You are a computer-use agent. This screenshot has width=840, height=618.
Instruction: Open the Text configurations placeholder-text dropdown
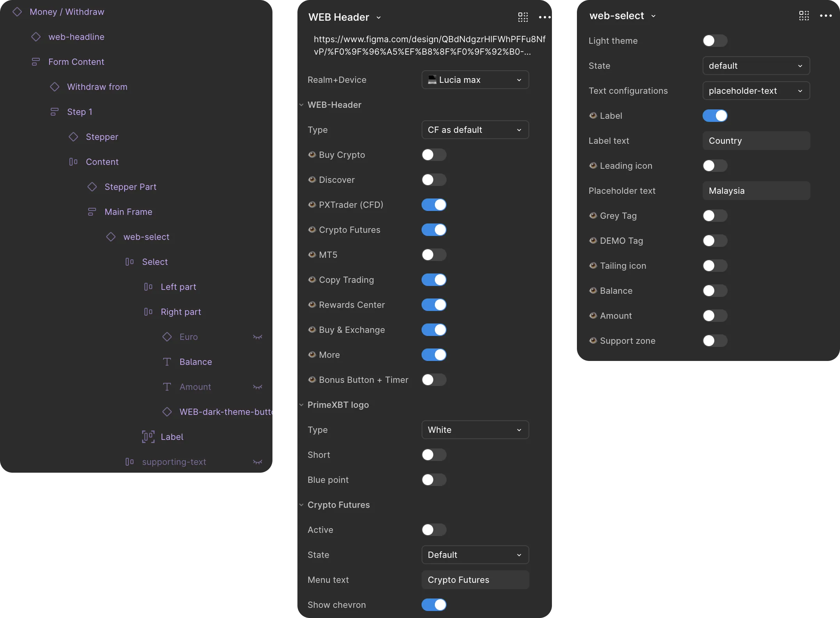(x=756, y=91)
